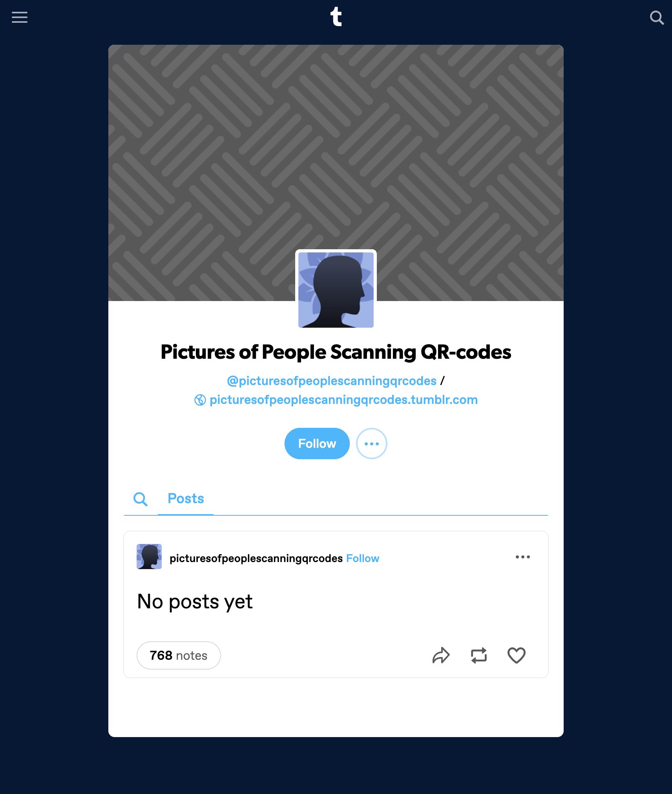Open the hamburger navigation menu
Viewport: 672px width, 794px height.
point(20,17)
